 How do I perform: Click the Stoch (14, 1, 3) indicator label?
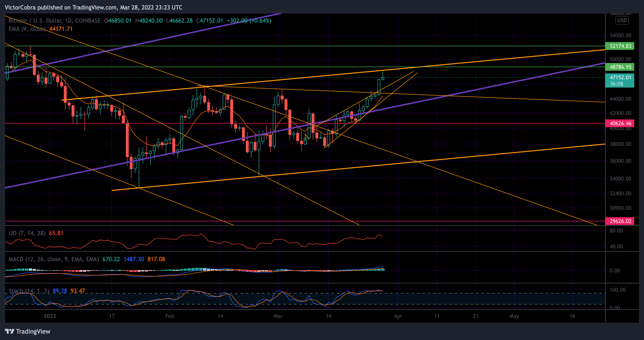pyautogui.click(x=29, y=291)
